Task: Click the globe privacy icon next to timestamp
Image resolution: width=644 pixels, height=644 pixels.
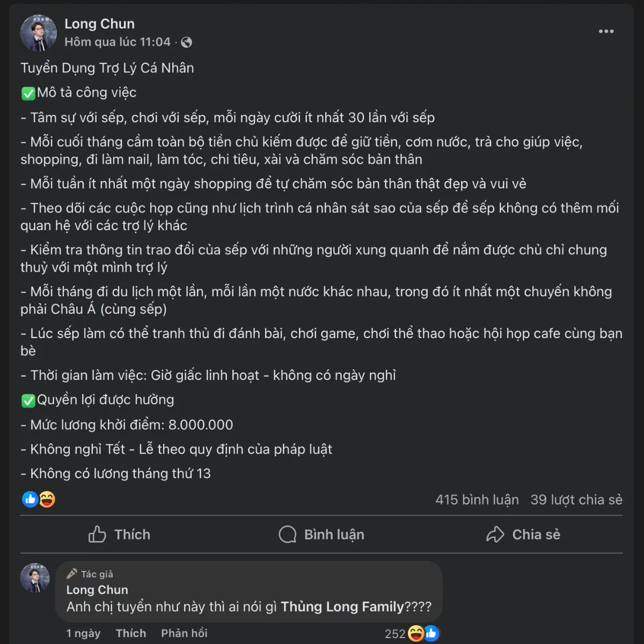Action: (186, 42)
